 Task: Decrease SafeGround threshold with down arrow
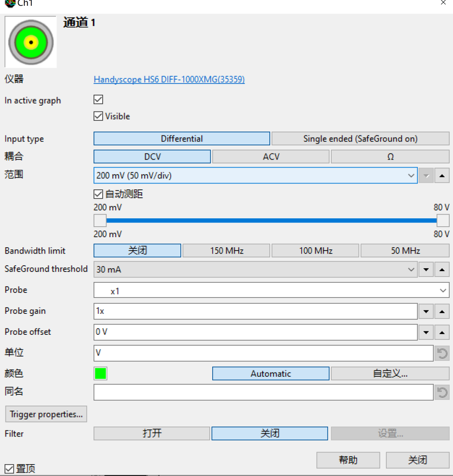coord(426,269)
